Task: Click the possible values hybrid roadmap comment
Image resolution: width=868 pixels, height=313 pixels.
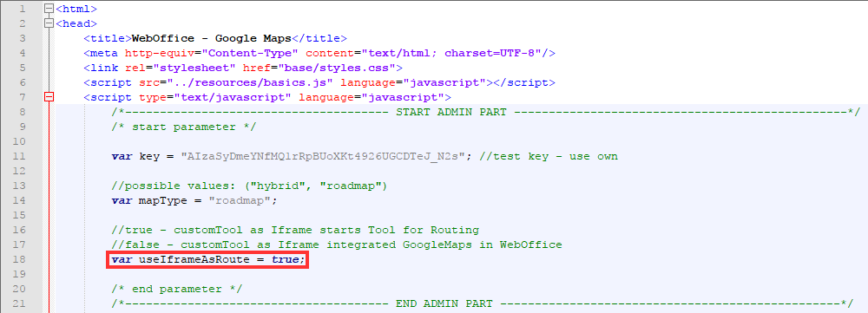Action: tap(249, 186)
